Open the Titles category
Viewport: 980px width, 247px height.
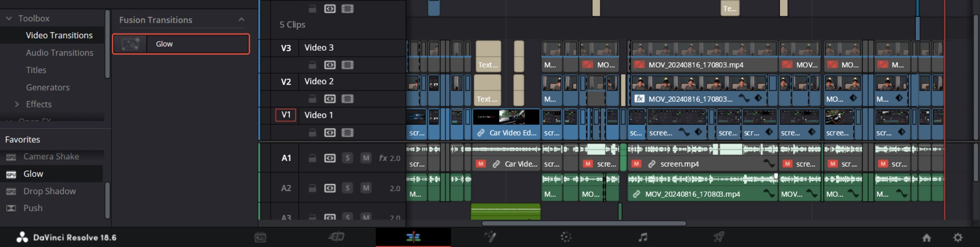(x=36, y=70)
